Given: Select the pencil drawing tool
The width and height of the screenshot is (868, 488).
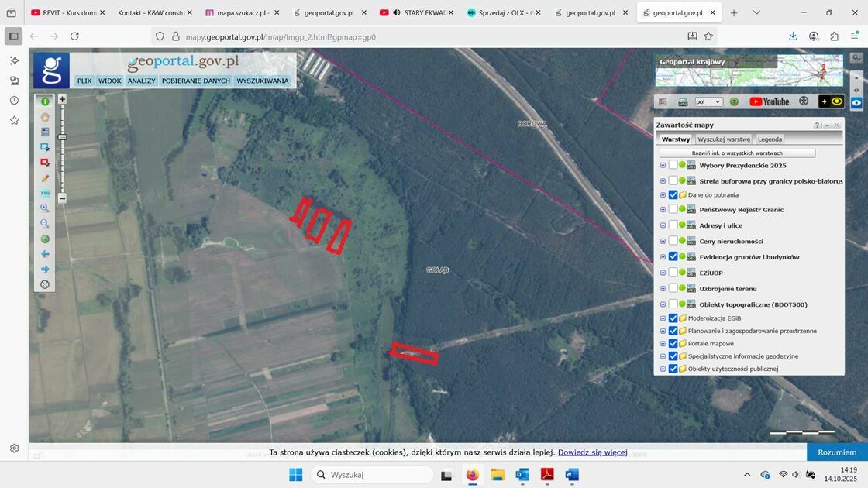Looking at the screenshot, I should point(45,177).
